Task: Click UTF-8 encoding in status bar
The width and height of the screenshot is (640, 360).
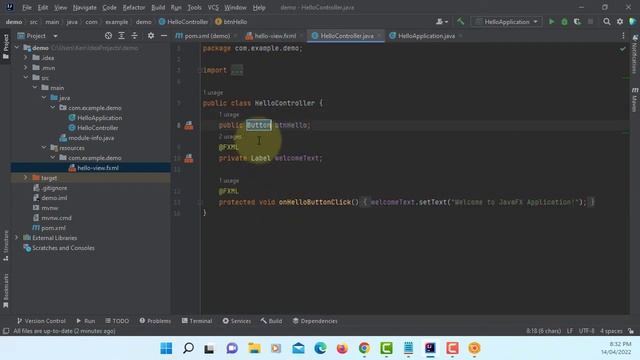Action: pos(586,331)
